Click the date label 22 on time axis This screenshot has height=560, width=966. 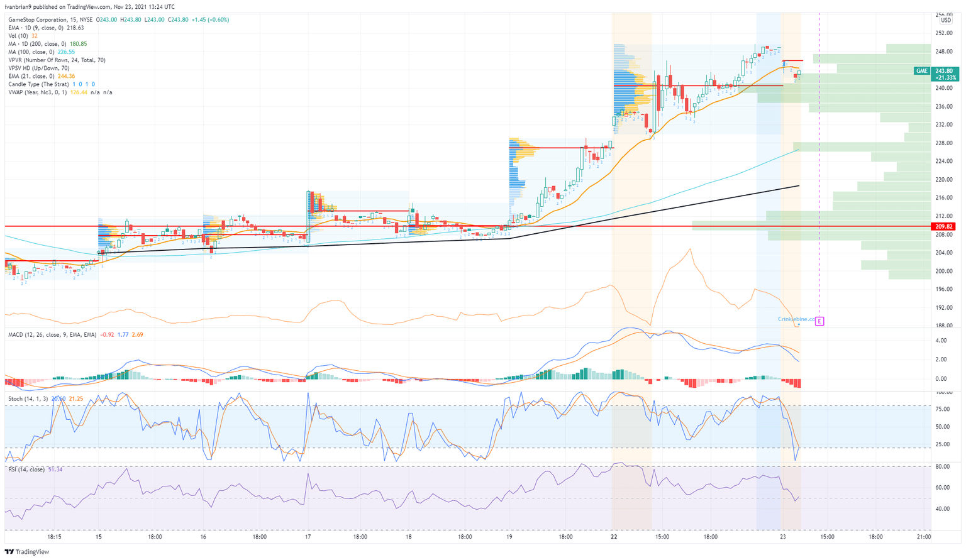click(x=614, y=537)
